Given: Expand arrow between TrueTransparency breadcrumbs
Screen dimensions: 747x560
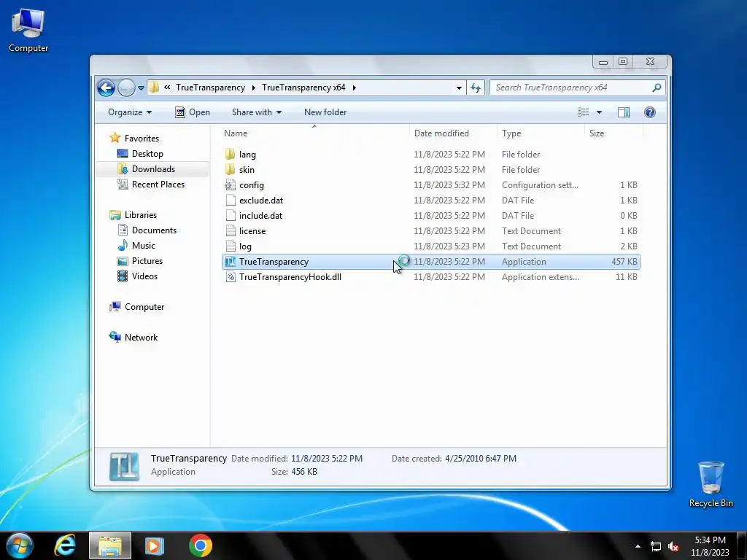Looking at the screenshot, I should coord(253,87).
